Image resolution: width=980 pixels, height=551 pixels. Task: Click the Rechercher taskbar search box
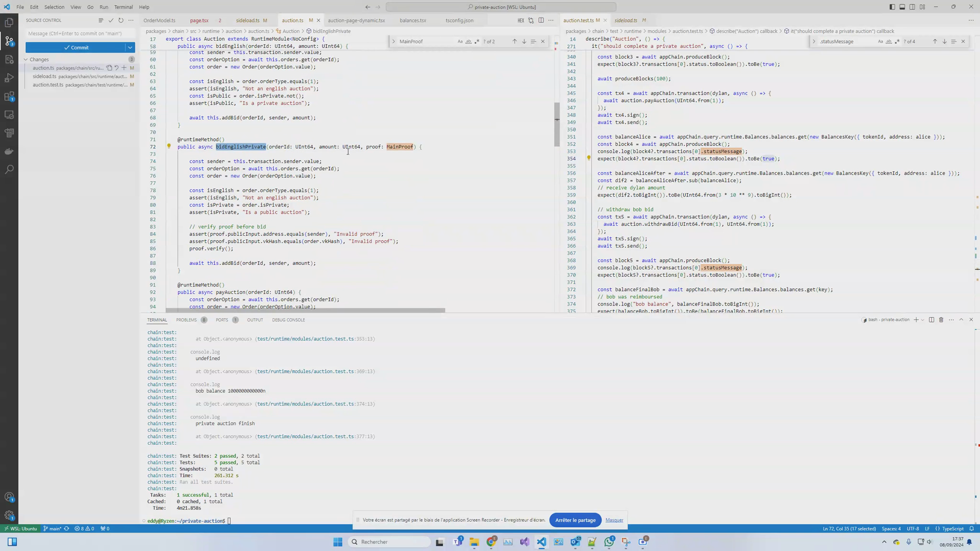(x=389, y=542)
